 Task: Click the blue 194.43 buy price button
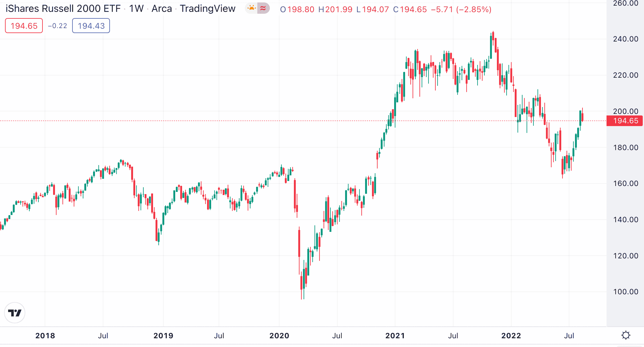point(91,26)
